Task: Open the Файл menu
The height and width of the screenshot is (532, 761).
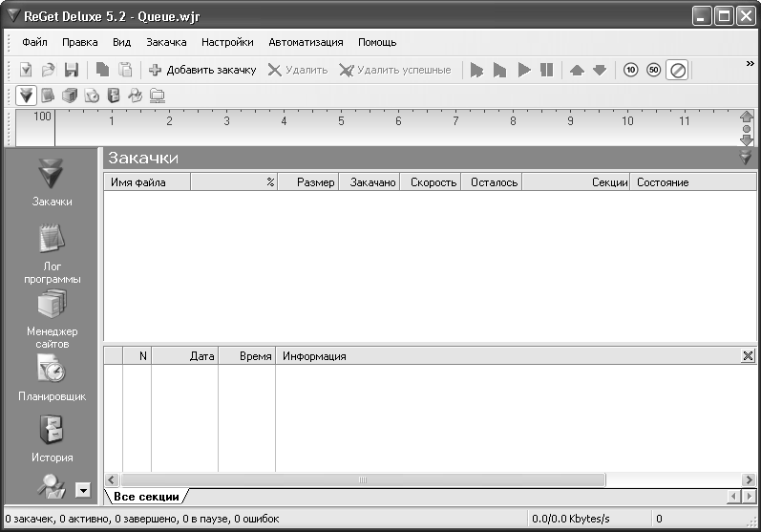Action: click(34, 43)
